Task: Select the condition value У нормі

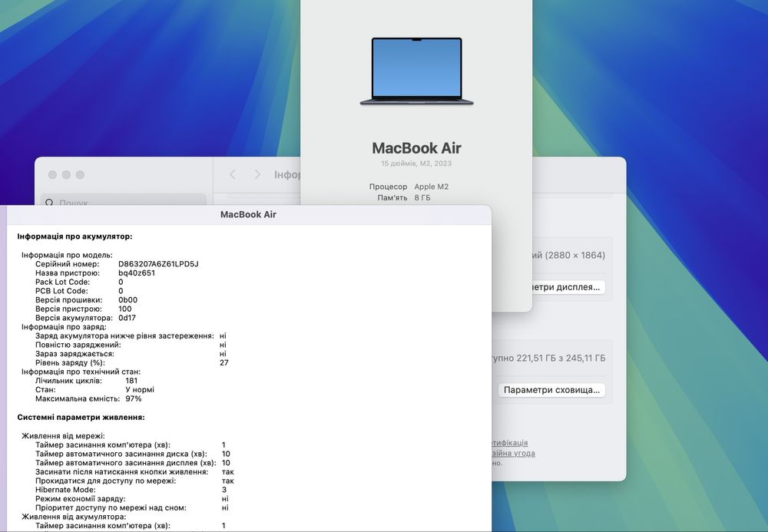Action: coord(140,389)
